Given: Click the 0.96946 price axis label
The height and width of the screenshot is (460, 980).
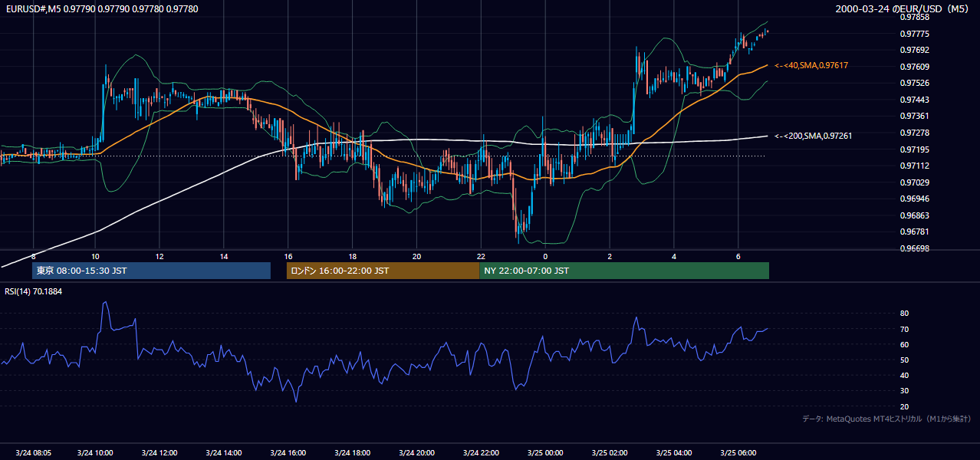Looking at the screenshot, I should coord(915,199).
